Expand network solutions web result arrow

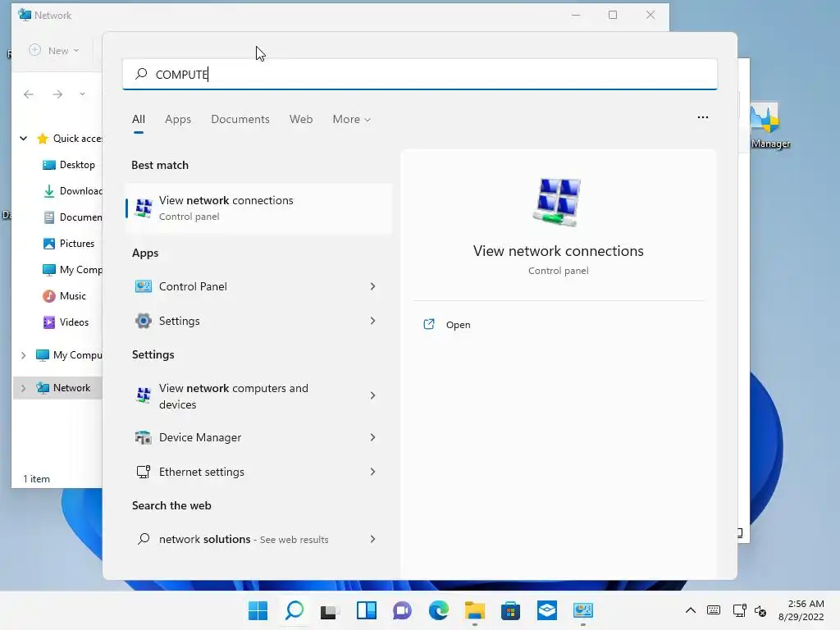coord(373,539)
